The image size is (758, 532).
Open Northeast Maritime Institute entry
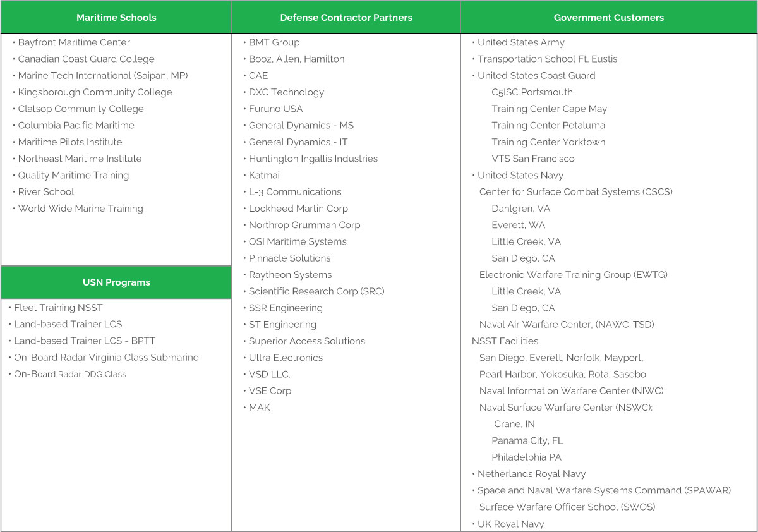(80, 159)
